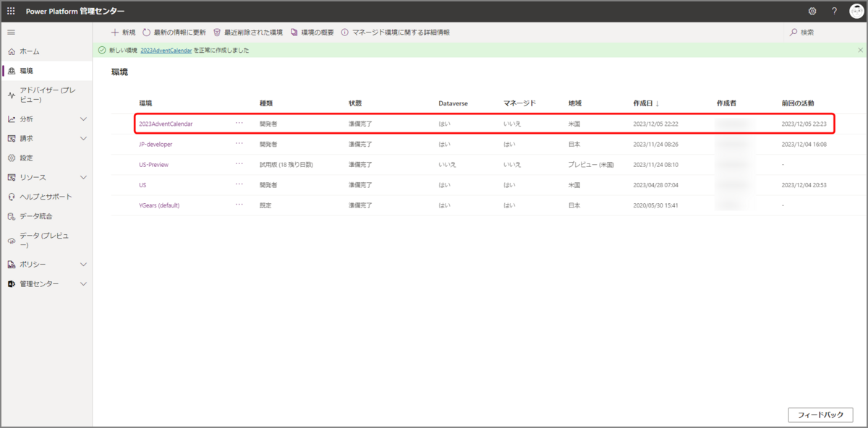Open more options for US-Preview row
The height and width of the screenshot is (428, 868).
(x=239, y=163)
